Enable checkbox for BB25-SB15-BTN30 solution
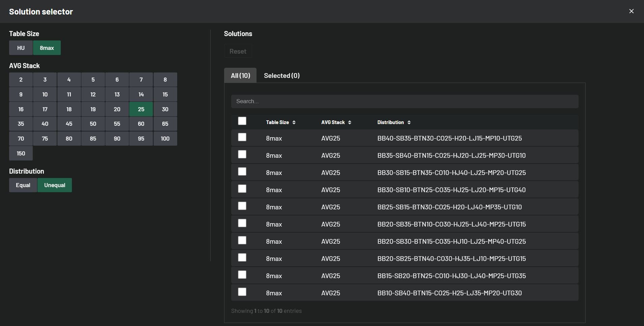 coord(242,206)
